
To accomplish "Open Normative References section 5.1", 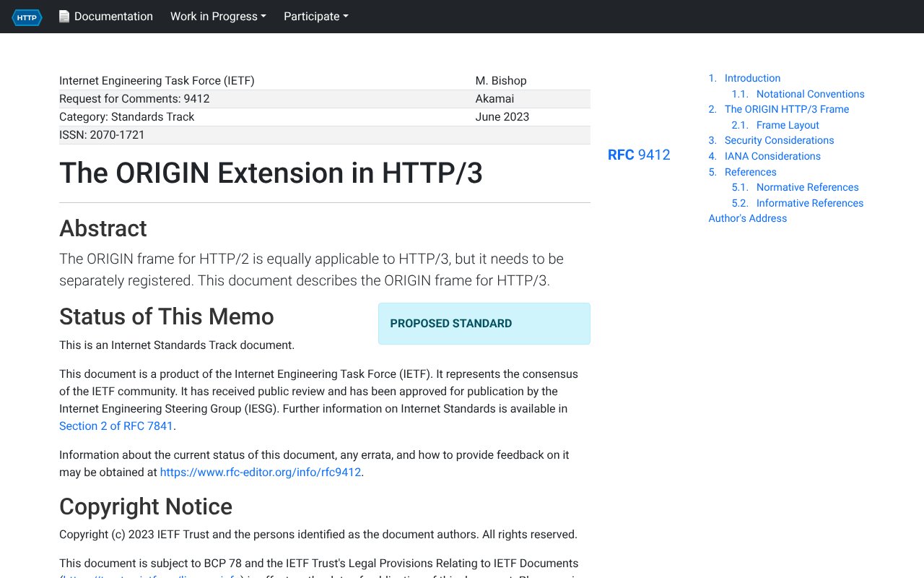I will coord(807,187).
